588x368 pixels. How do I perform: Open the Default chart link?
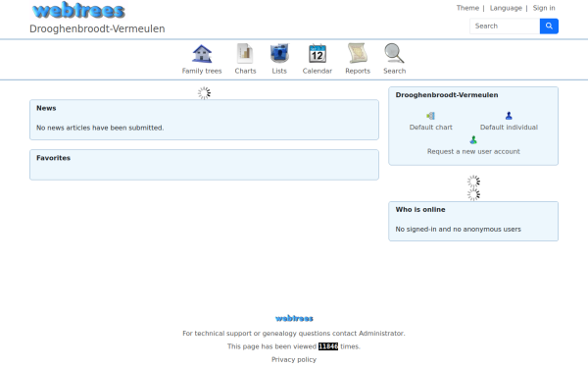click(x=430, y=128)
